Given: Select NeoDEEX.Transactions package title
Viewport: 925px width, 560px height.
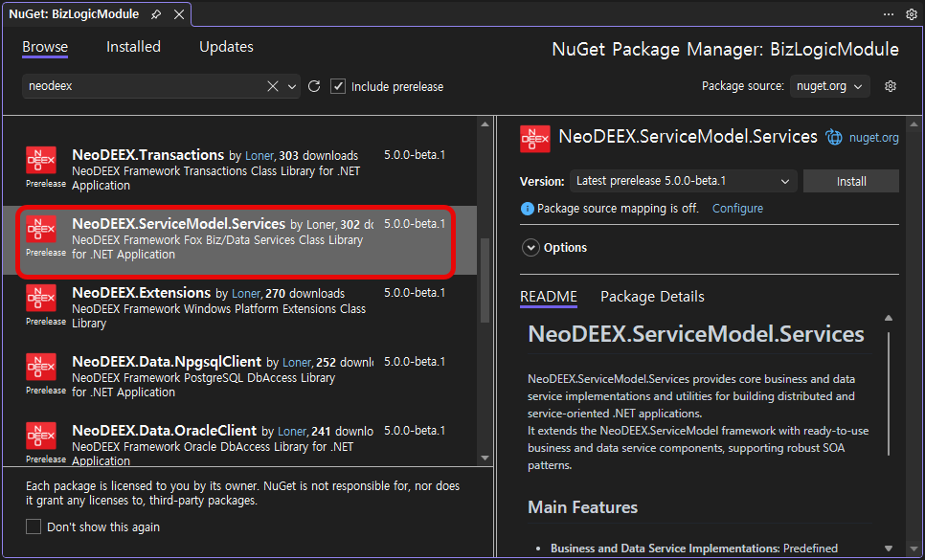Looking at the screenshot, I should coord(148,154).
